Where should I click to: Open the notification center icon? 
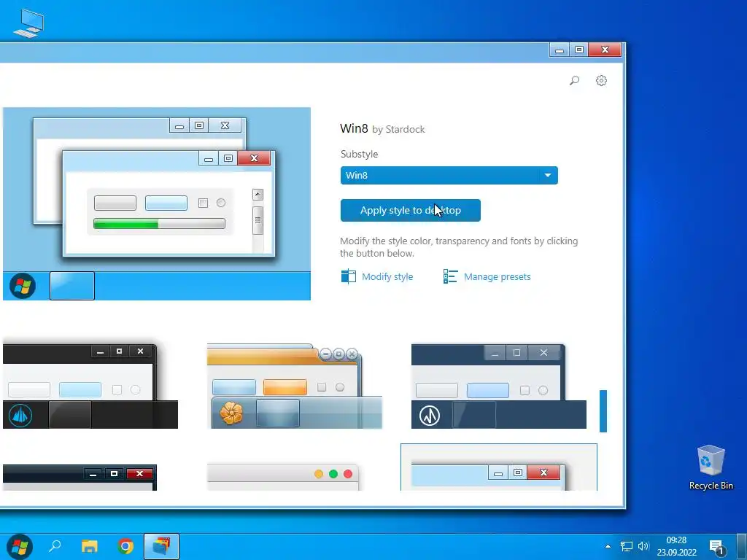pyautogui.click(x=718, y=547)
